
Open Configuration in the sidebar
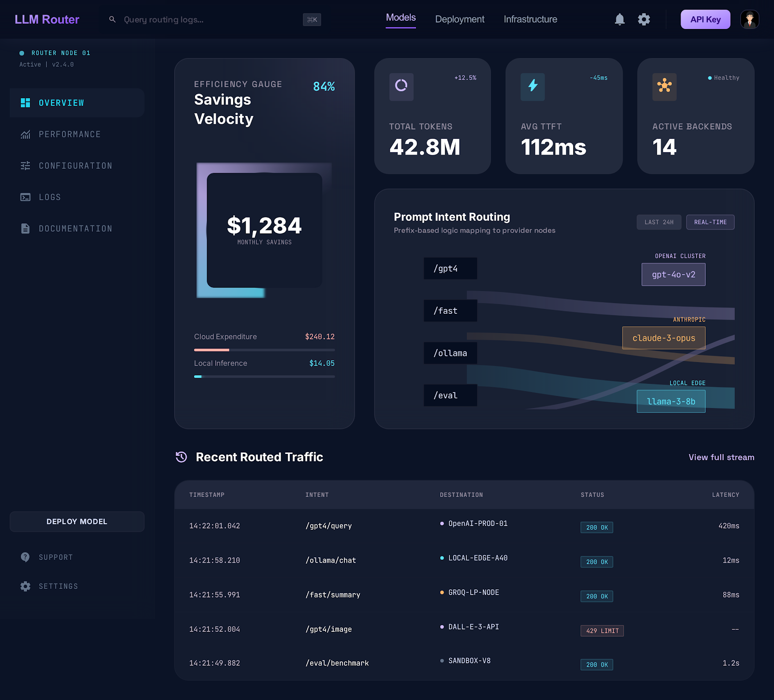point(75,166)
